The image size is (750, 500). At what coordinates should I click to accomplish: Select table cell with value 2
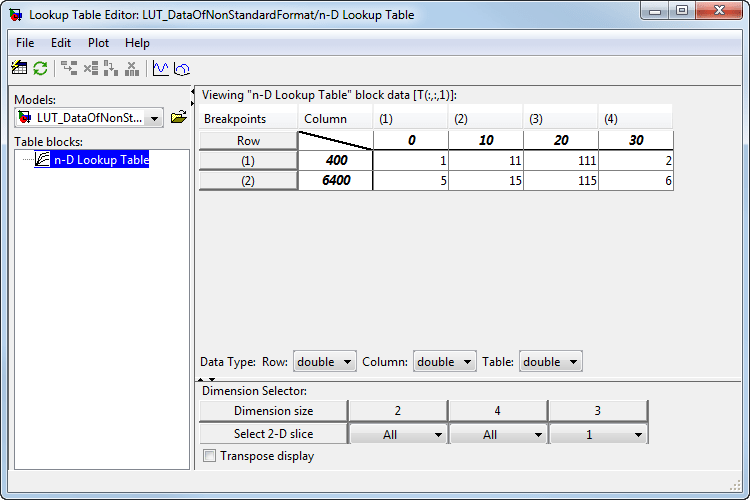pyautogui.click(x=636, y=160)
